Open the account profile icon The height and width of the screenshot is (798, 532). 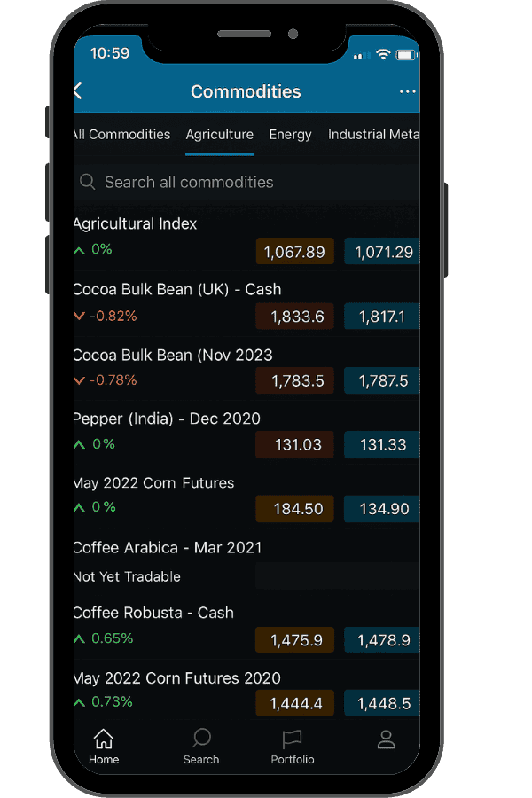click(x=386, y=740)
